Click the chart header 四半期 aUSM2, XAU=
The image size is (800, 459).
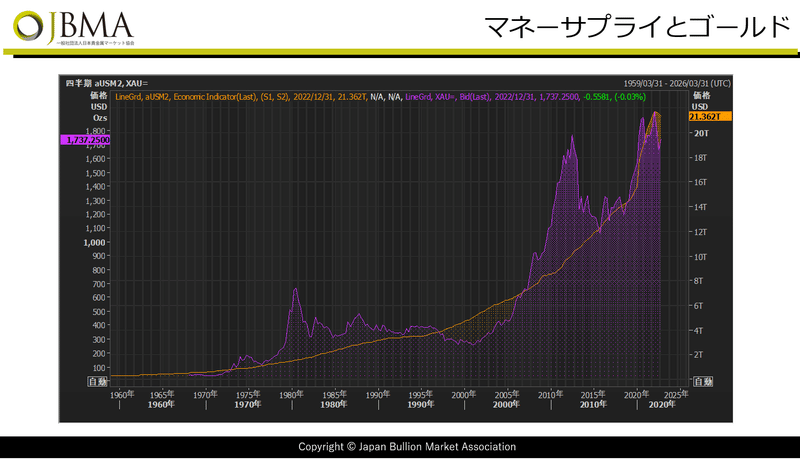tap(107, 83)
